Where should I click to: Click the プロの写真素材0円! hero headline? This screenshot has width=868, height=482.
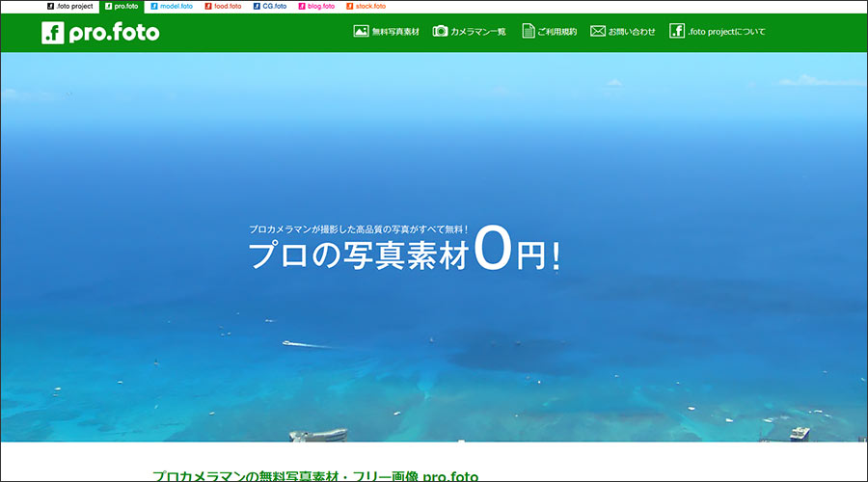(404, 254)
